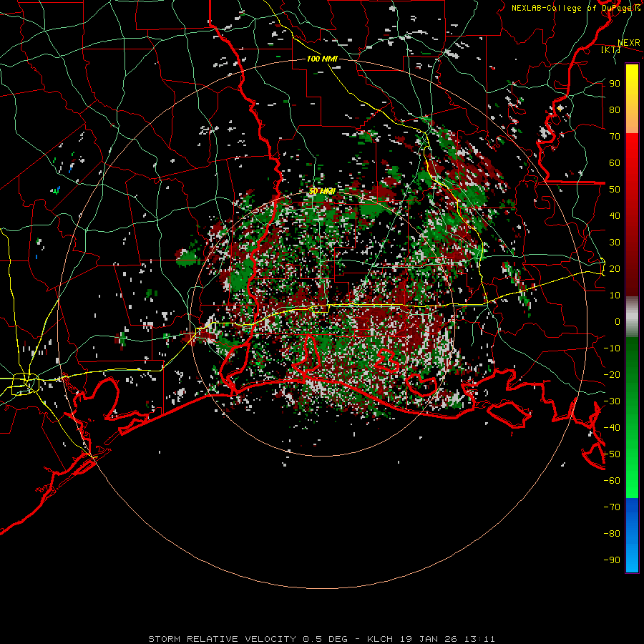Click the positive 90 scale value
The width and height of the screenshot is (644, 644).
tap(615, 84)
